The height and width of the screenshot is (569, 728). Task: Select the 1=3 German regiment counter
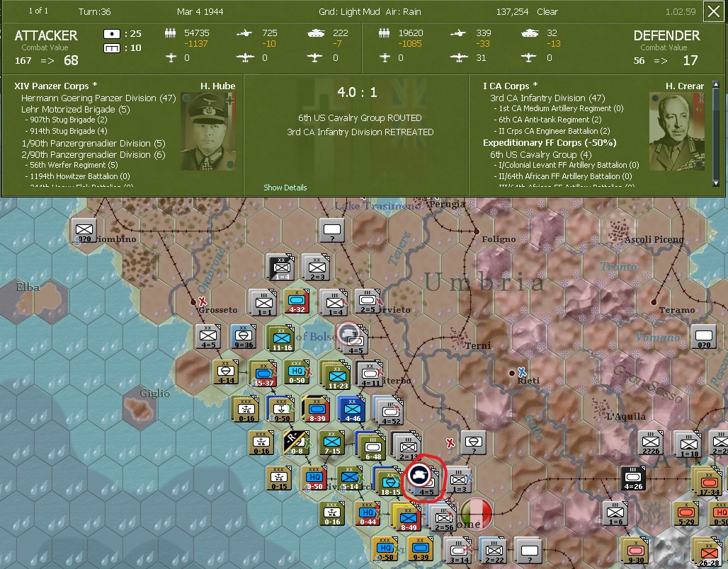459,480
